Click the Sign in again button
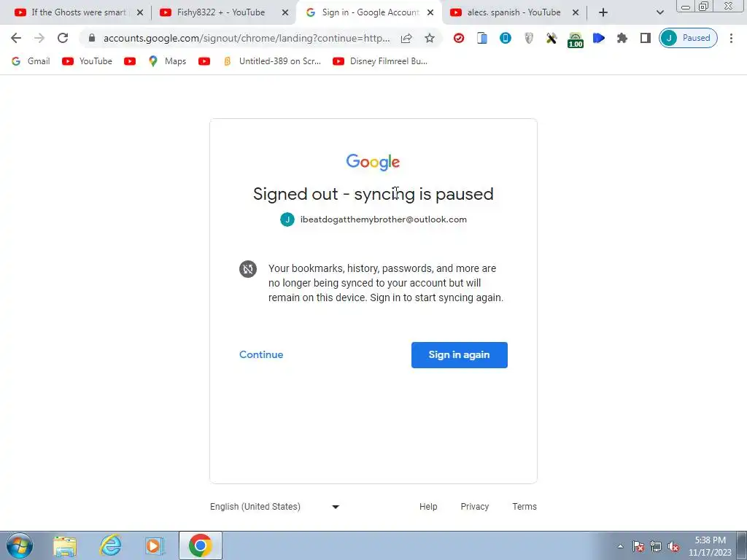Viewport: 747px width, 560px height. point(460,355)
